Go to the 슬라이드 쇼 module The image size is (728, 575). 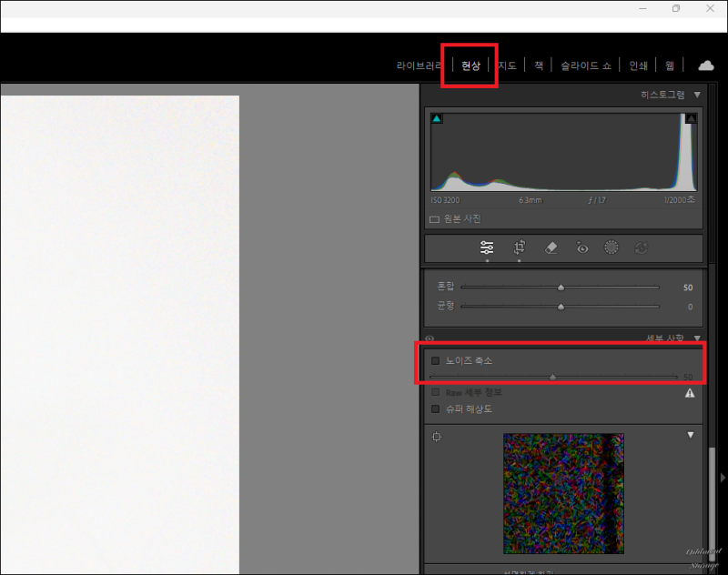click(586, 66)
